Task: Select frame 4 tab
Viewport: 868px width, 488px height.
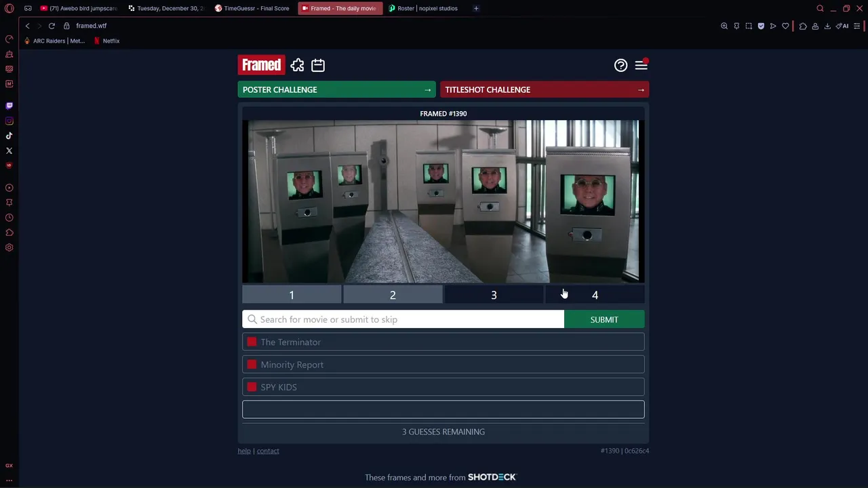Action: (x=595, y=295)
